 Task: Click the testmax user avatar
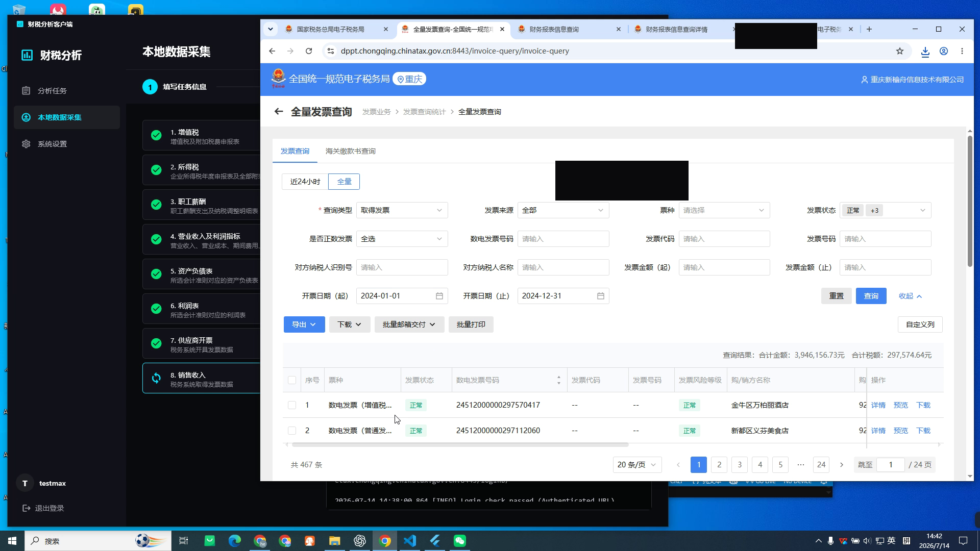pos(25,483)
